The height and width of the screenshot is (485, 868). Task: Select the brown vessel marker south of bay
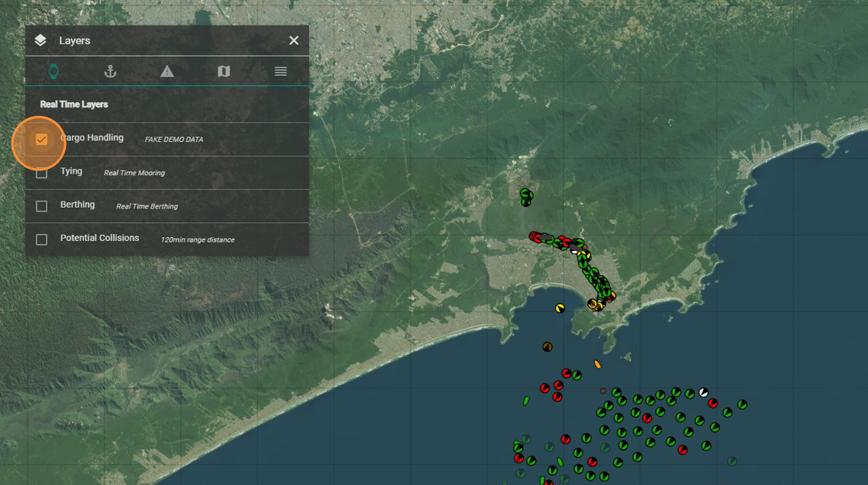click(547, 346)
